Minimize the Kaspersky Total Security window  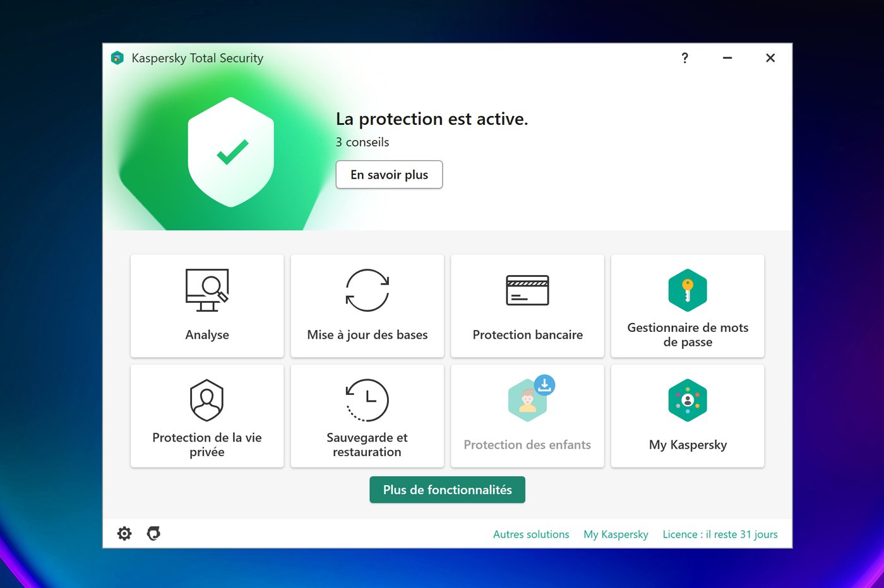click(727, 58)
